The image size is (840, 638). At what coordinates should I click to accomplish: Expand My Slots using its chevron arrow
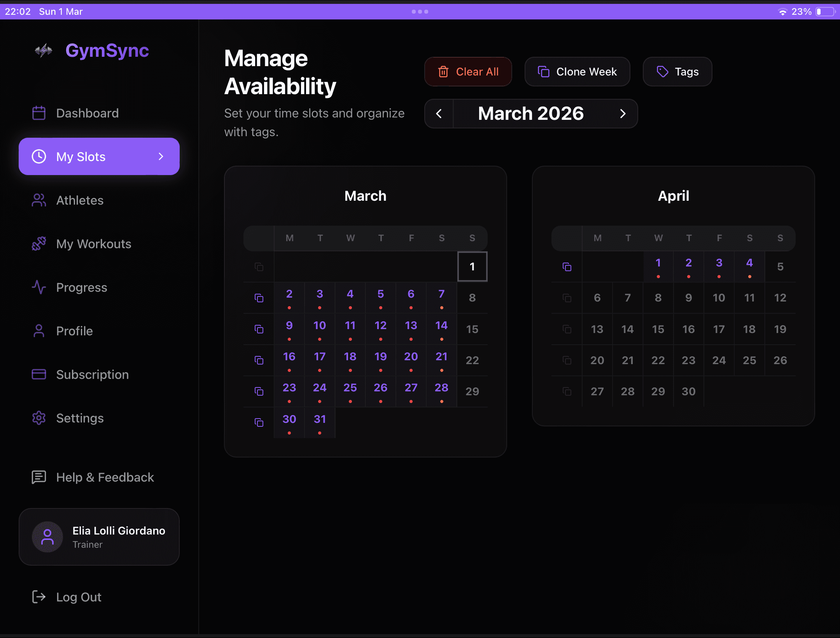(x=161, y=156)
